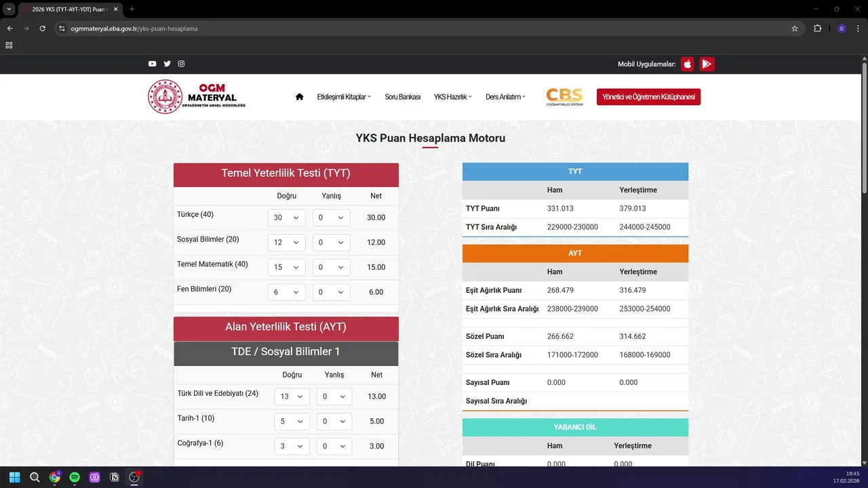Open Temel Matematik Doğru dropdown
The image size is (868, 488).
click(287, 267)
